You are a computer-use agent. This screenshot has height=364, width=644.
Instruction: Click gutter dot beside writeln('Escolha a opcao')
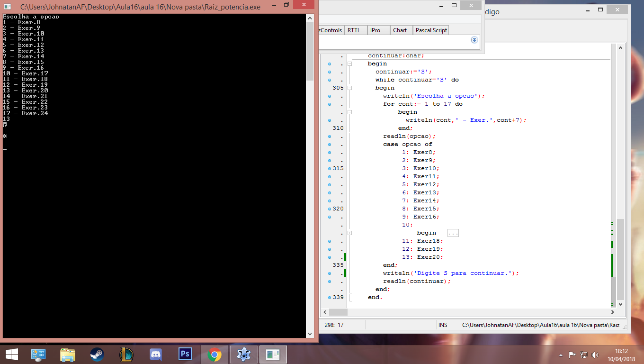coord(330,96)
